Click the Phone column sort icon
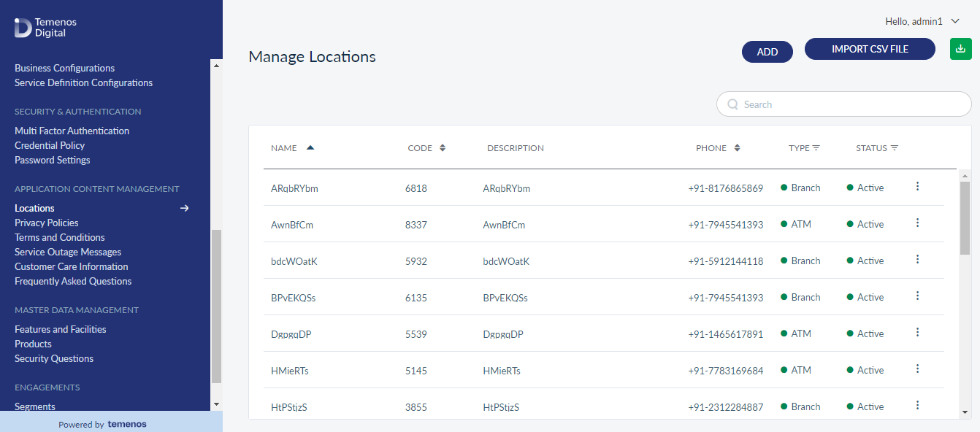Viewport: 980px width, 432px height. click(737, 148)
